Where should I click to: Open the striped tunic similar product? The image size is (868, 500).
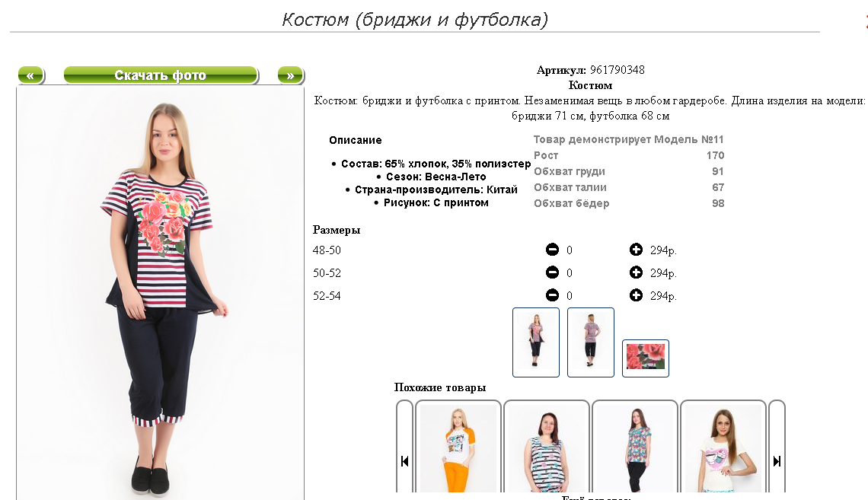[547, 447]
